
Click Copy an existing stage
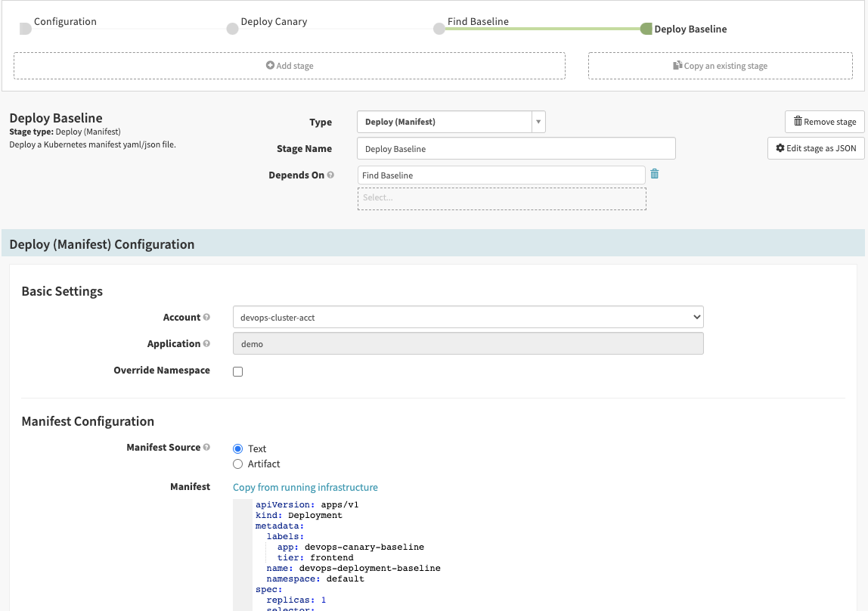tap(720, 66)
